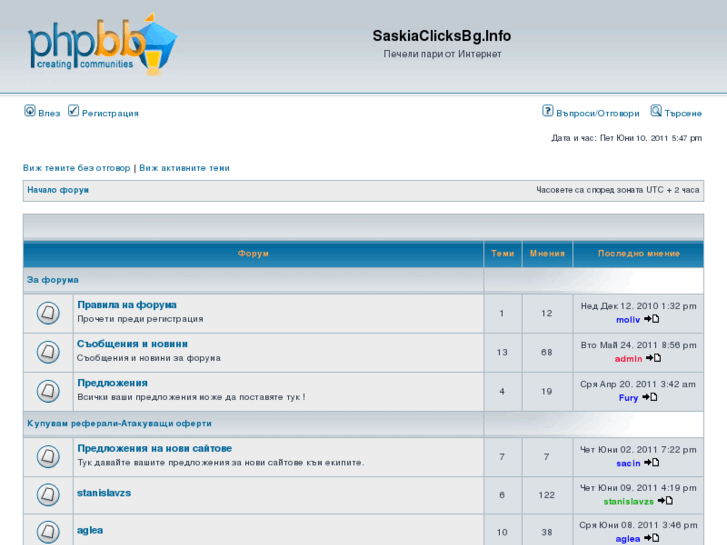Image resolution: width=727 pixels, height=545 pixels.
Task: Click the FAQ question mark icon
Action: (x=548, y=111)
